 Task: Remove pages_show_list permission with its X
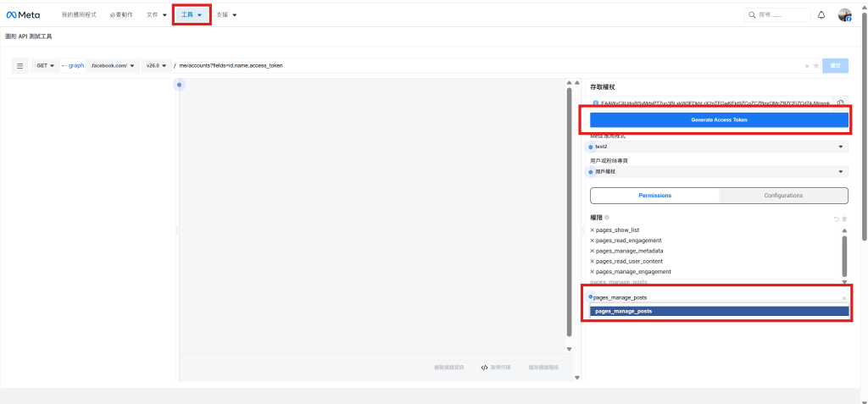(592, 230)
